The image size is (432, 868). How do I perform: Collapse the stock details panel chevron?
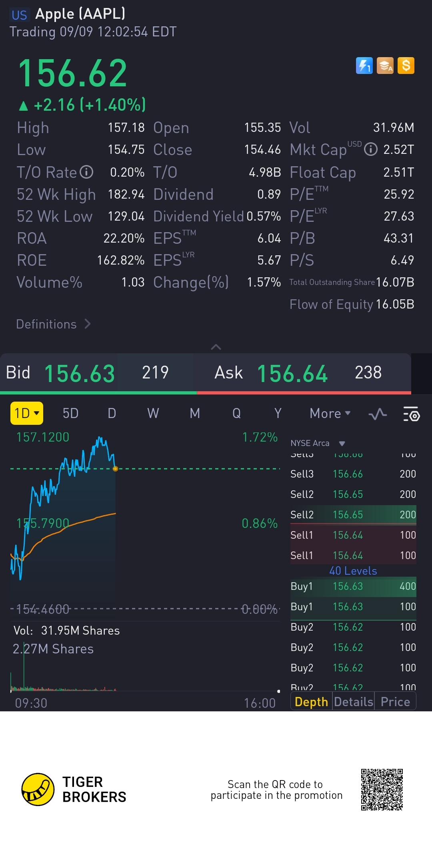(x=216, y=347)
